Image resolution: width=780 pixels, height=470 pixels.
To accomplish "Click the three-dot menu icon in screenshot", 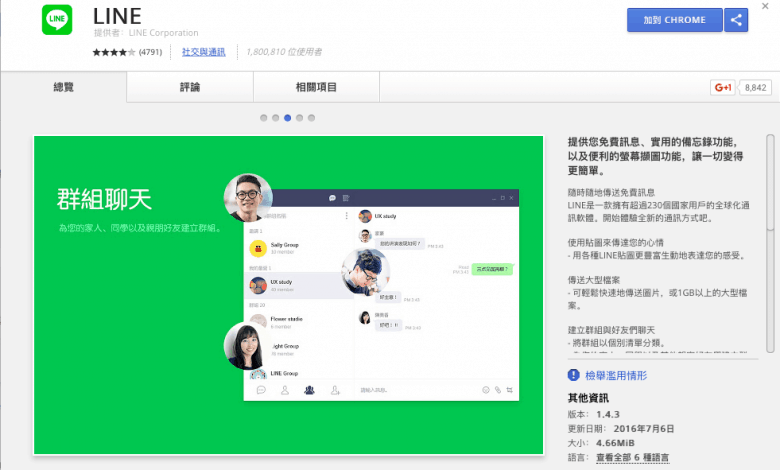I will point(347,216).
